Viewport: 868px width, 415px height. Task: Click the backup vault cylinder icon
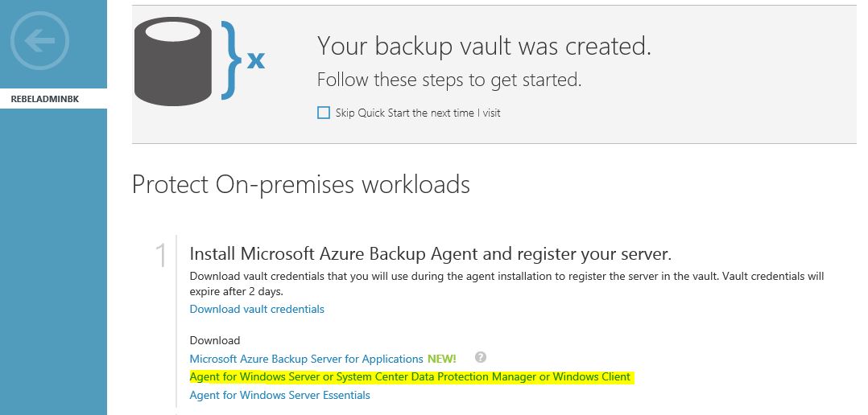[172, 61]
